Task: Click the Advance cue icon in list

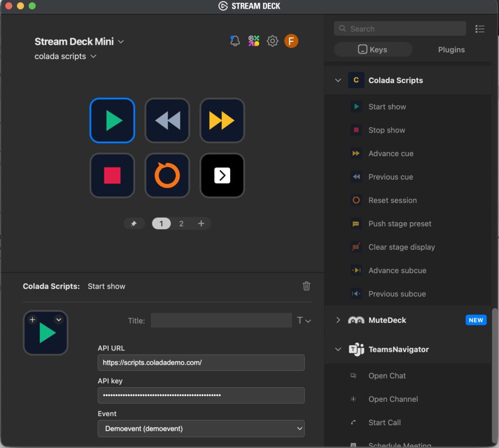Action: pos(356,153)
